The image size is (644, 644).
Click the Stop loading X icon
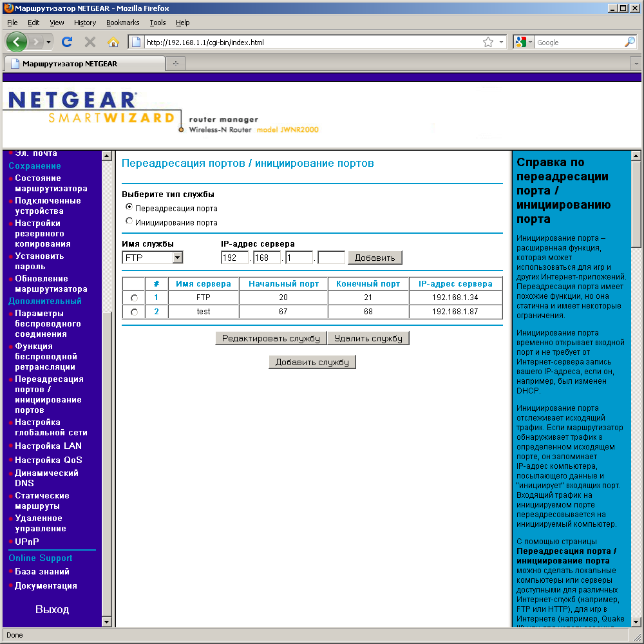click(x=90, y=42)
